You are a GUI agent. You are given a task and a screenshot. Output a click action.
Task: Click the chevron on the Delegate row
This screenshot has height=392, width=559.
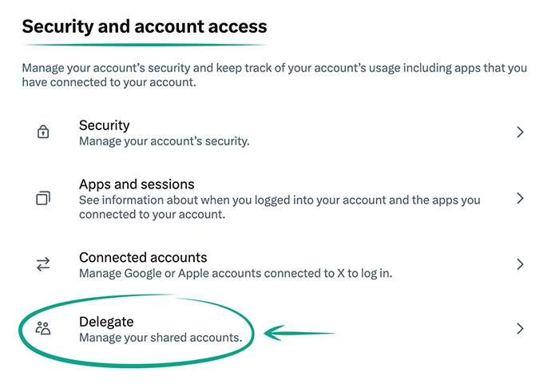[520, 328]
